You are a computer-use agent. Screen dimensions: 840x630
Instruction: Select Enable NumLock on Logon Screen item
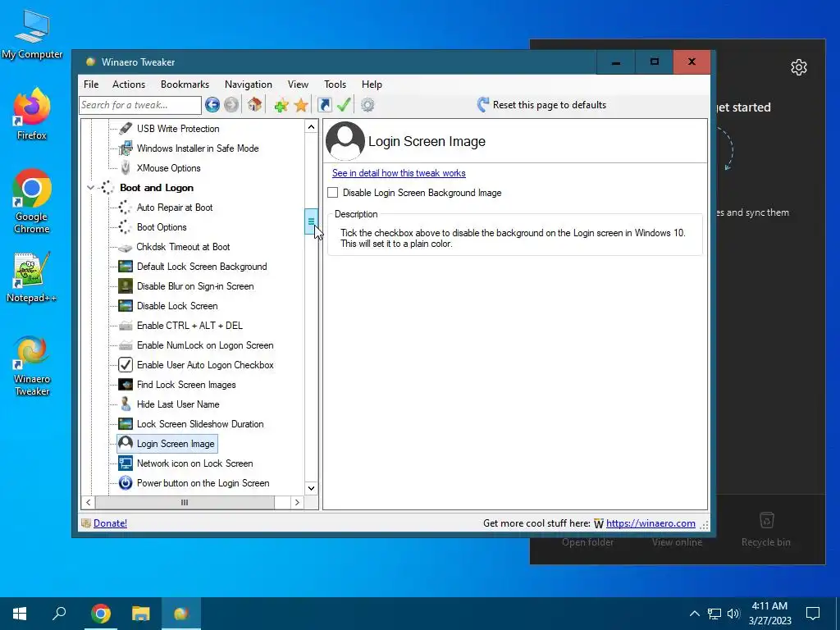204,345
